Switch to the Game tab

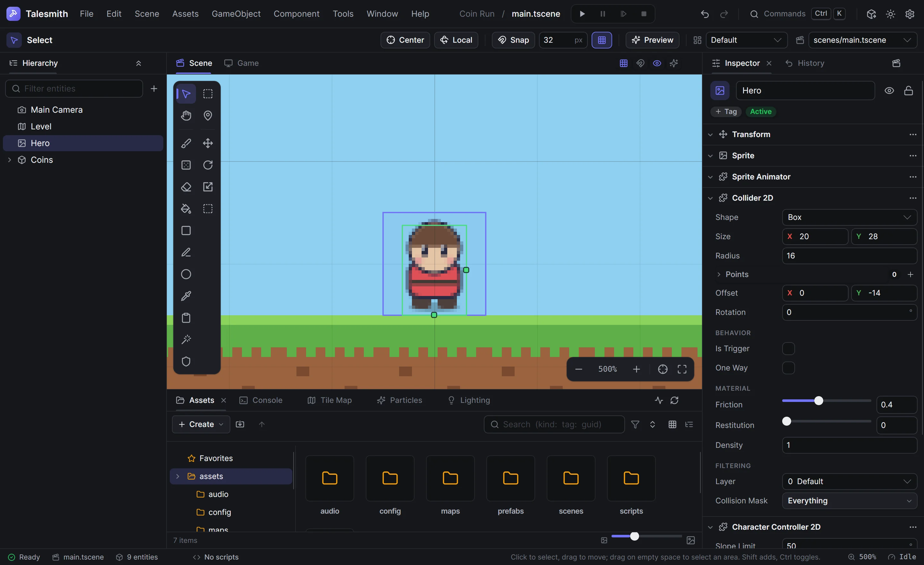[x=242, y=63]
